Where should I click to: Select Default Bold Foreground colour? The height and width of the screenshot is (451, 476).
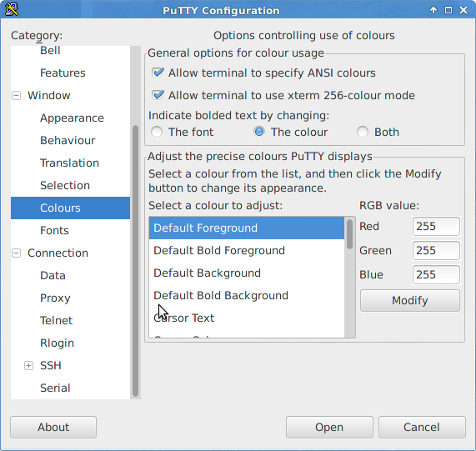pyautogui.click(x=247, y=250)
